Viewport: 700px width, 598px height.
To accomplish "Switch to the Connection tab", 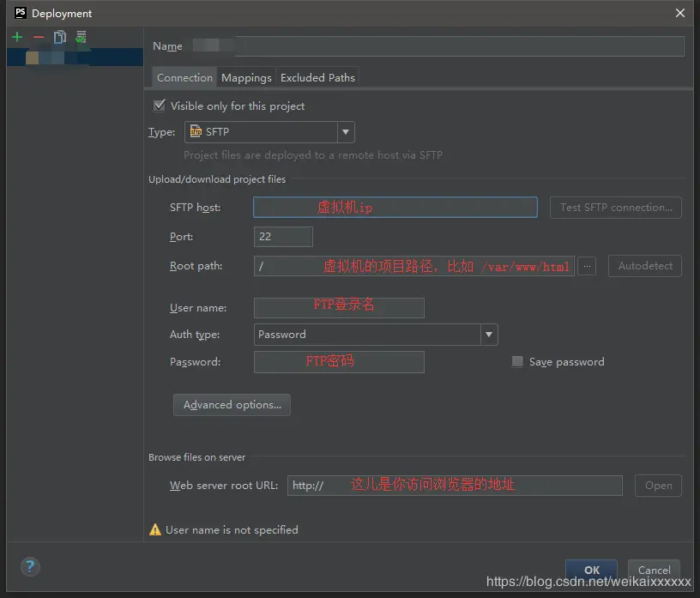I will click(184, 78).
